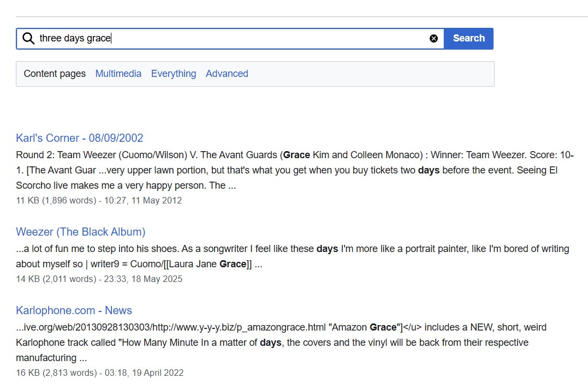588x384 pixels.
Task: Click the text 14 KB (2,011 words) - 23:33, 18 May 2025
Action: [99, 279]
